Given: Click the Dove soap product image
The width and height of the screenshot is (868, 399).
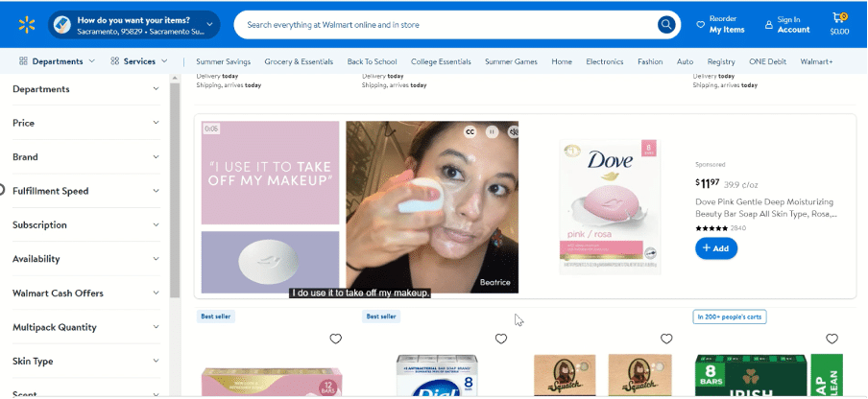Looking at the screenshot, I should [610, 206].
